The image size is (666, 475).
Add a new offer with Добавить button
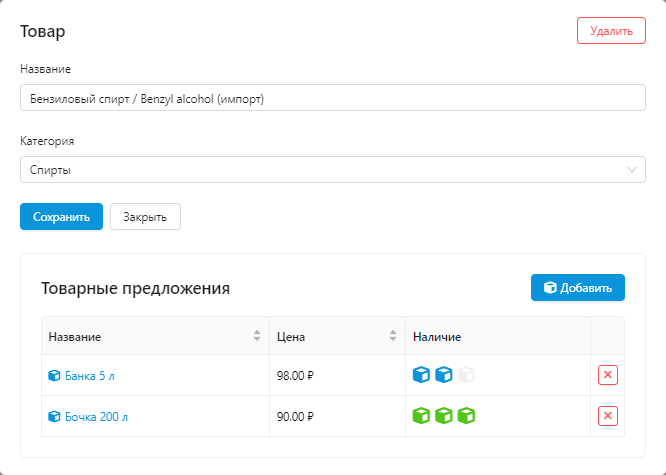pyautogui.click(x=578, y=288)
